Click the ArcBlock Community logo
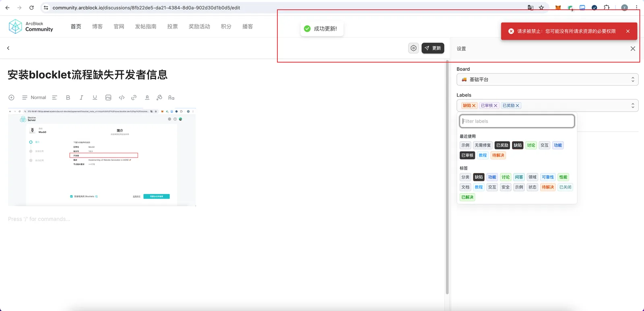Viewport: 644px width, 311px height. pos(31,27)
